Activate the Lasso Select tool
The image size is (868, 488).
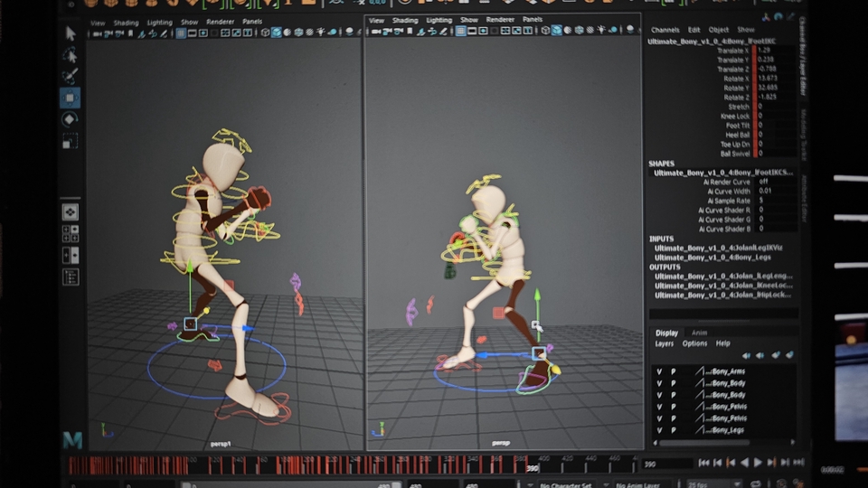[x=71, y=55]
